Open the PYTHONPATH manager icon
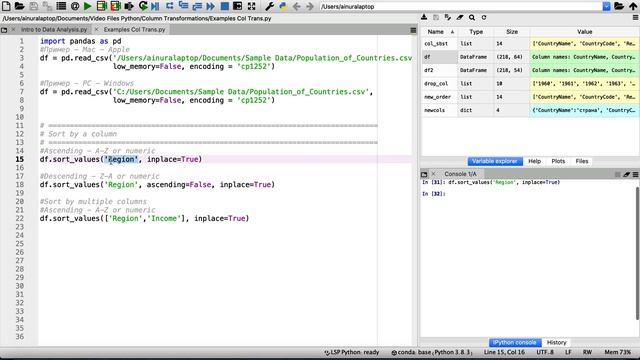640x360 pixels. coord(283,6)
